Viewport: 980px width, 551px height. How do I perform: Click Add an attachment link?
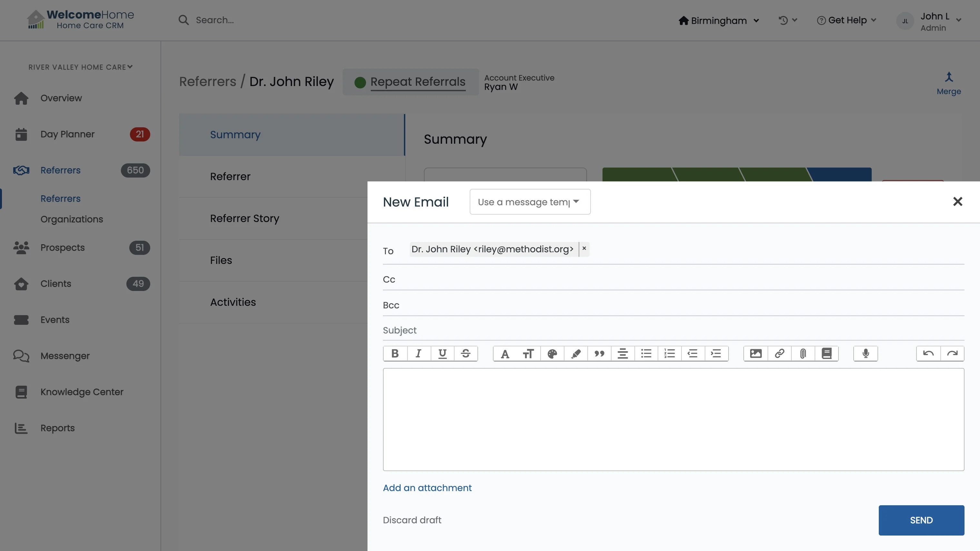(x=427, y=488)
